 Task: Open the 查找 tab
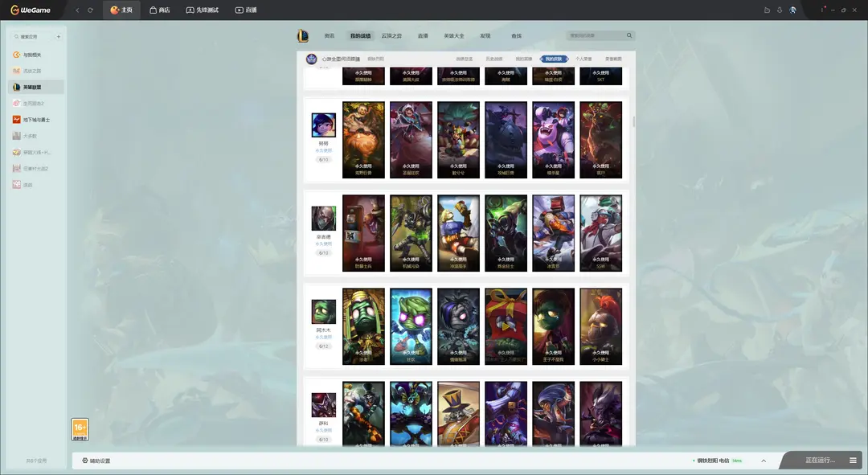[517, 36]
